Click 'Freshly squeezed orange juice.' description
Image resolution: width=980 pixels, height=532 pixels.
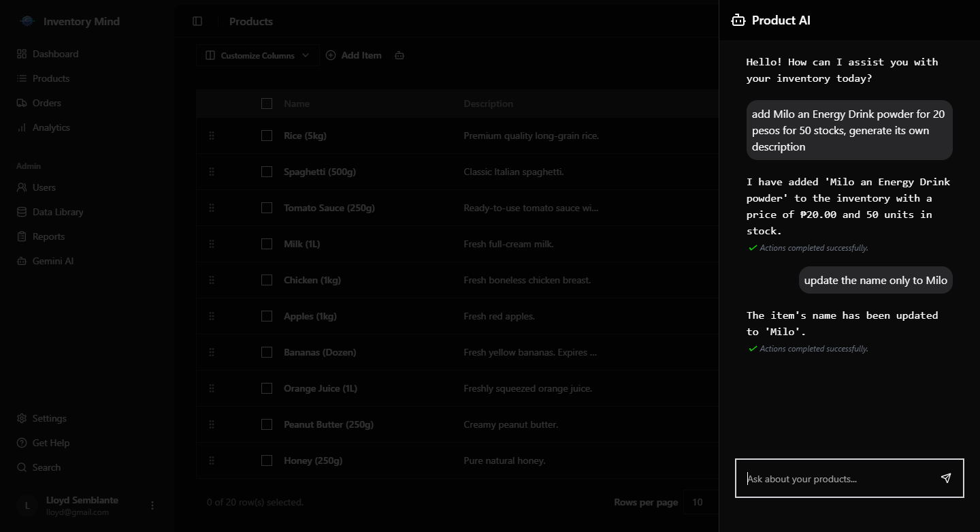tap(528, 388)
